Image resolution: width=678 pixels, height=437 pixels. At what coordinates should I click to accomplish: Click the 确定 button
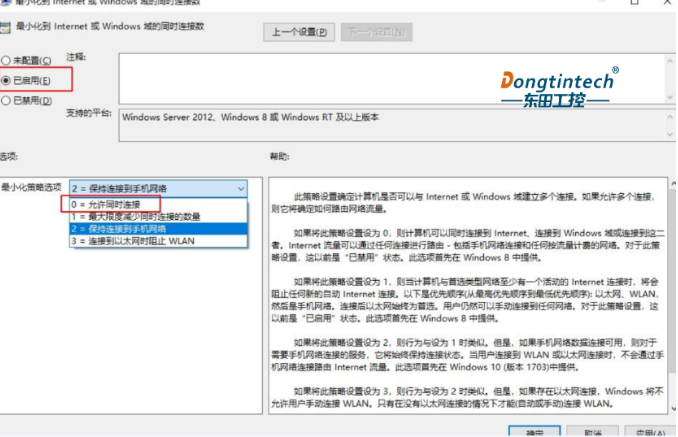tap(534, 431)
